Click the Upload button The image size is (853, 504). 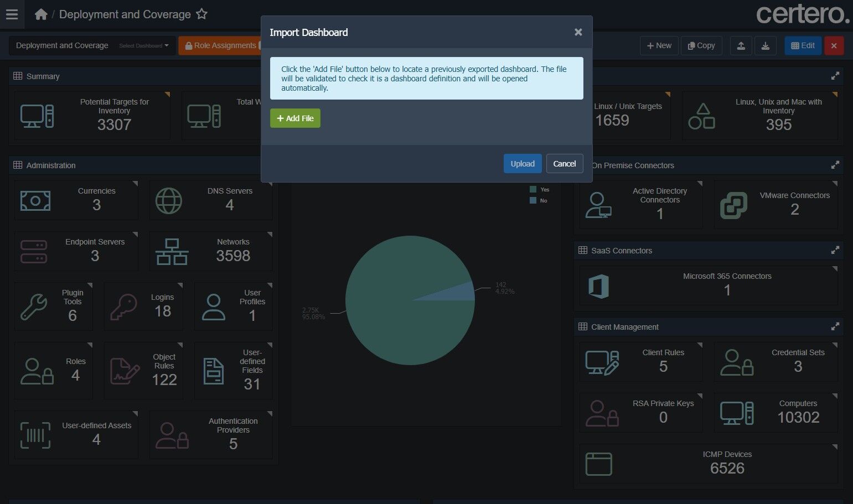[x=523, y=164]
